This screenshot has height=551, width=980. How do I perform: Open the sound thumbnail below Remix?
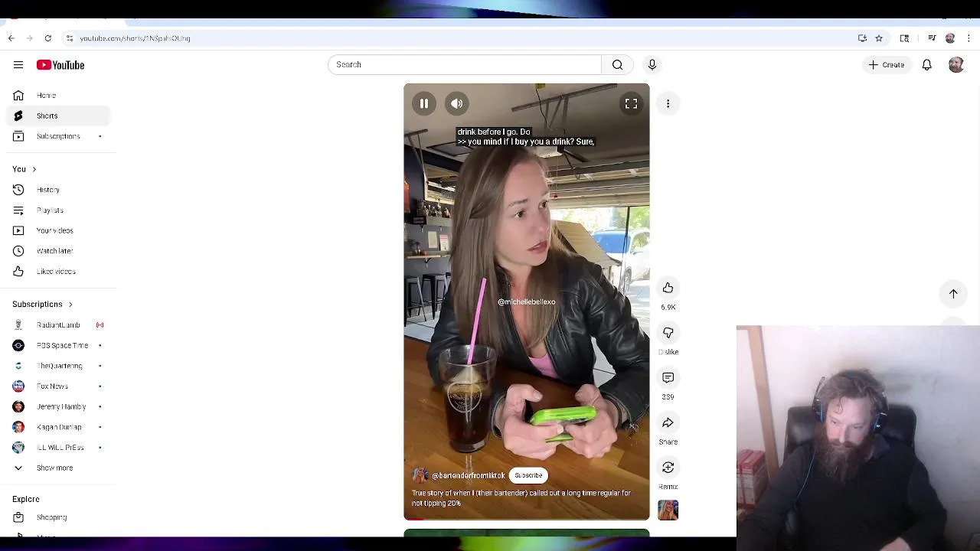point(668,510)
